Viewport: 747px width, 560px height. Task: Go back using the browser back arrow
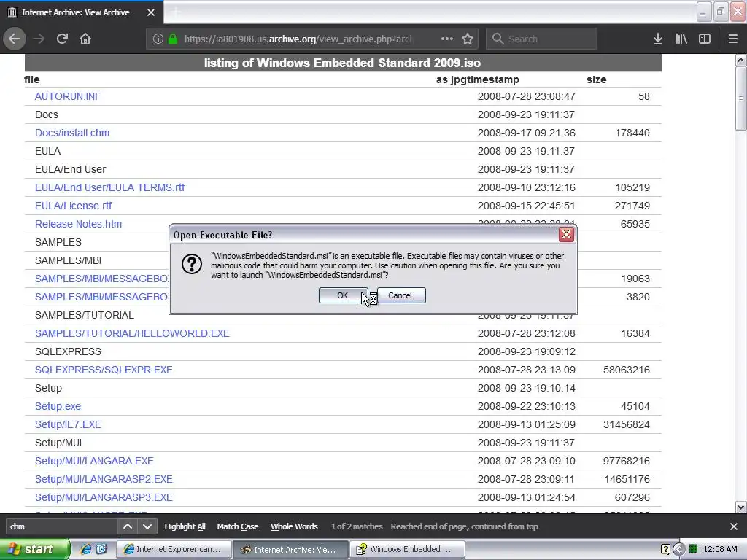click(x=15, y=39)
